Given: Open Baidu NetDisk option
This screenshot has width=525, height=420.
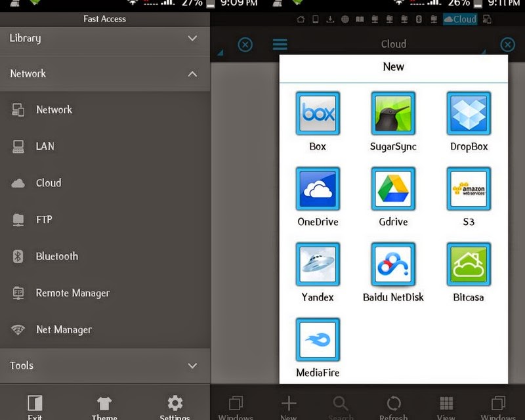Looking at the screenshot, I should [x=393, y=264].
